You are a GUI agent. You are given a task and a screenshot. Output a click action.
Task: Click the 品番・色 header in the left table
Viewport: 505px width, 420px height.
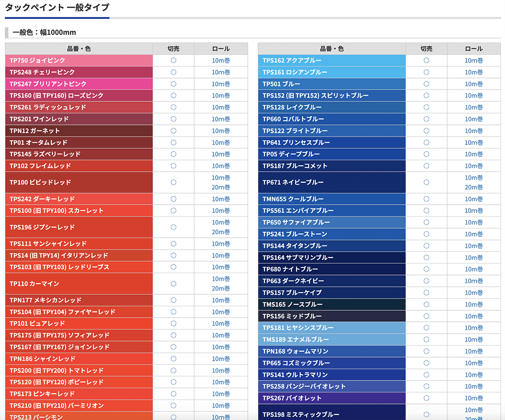pyautogui.click(x=79, y=49)
